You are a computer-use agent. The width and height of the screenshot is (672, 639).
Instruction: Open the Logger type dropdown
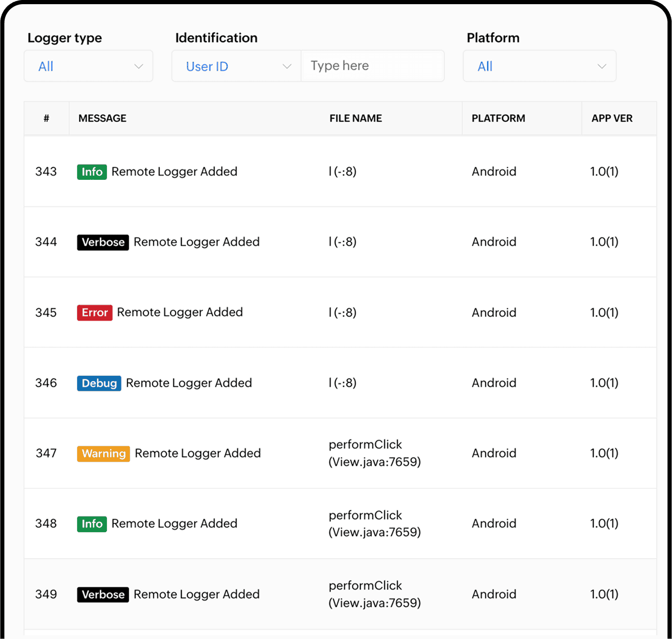(x=88, y=66)
